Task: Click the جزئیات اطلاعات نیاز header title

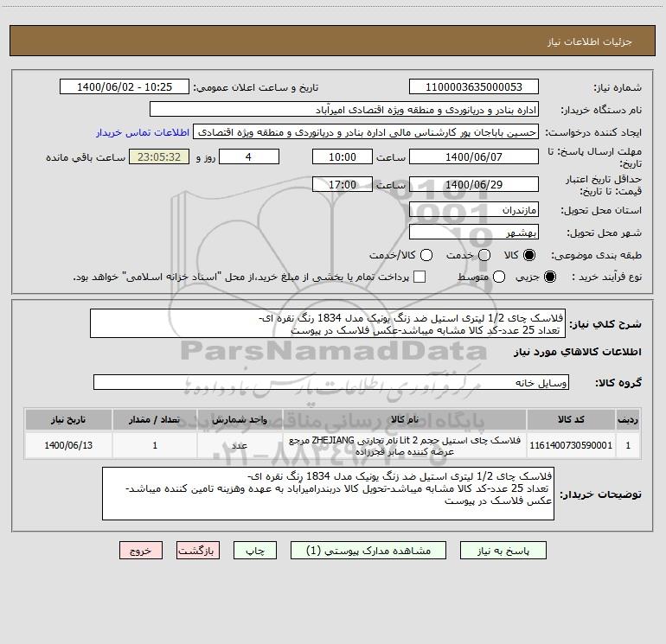Action: 589,41
